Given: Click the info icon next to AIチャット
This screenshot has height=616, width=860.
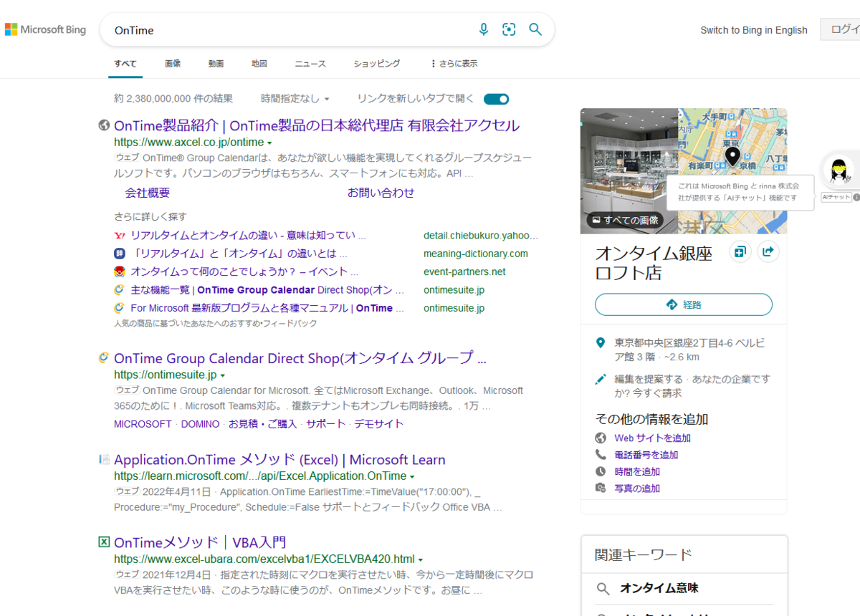Looking at the screenshot, I should 856,197.
